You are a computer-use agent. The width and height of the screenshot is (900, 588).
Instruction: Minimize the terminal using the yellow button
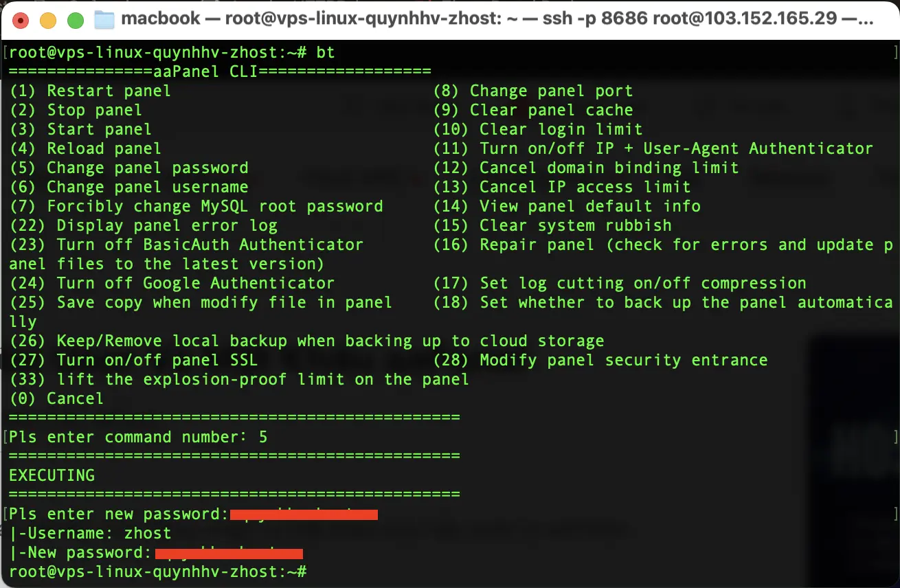click(48, 20)
